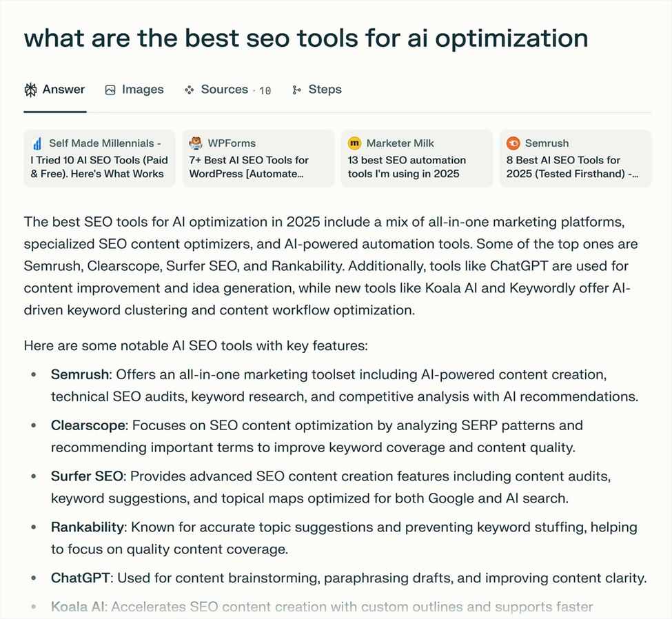The height and width of the screenshot is (619, 672).
Task: Click the Perplexity Answer tab icon
Action: [30, 90]
